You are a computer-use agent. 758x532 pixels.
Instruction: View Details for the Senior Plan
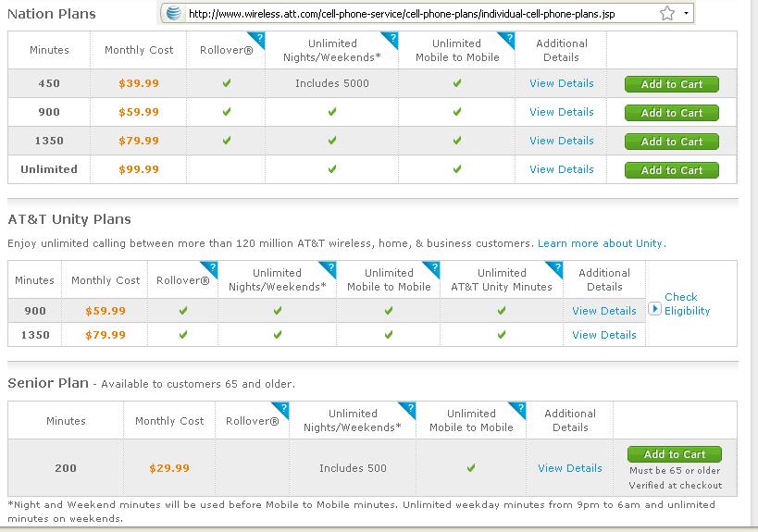(x=570, y=468)
